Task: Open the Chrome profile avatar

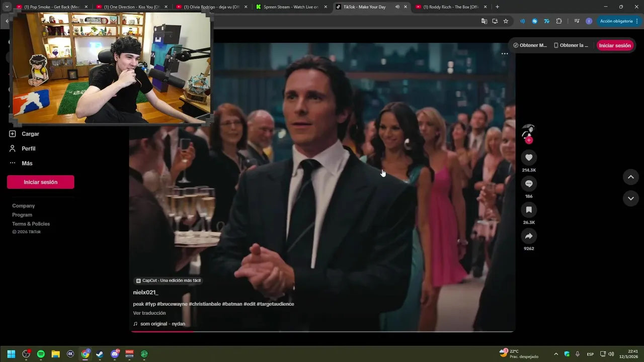Action: [589, 21]
